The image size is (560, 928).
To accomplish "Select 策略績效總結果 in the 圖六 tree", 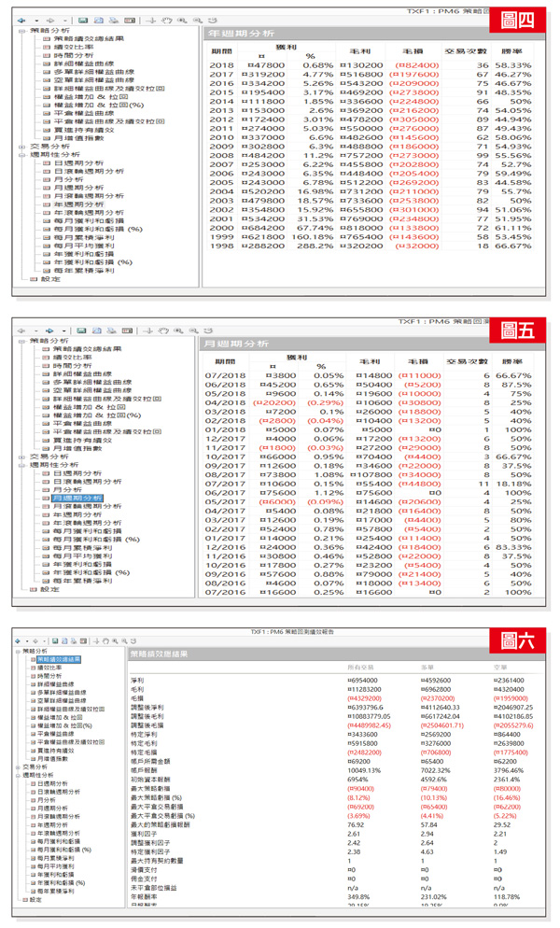I will 58,659.
